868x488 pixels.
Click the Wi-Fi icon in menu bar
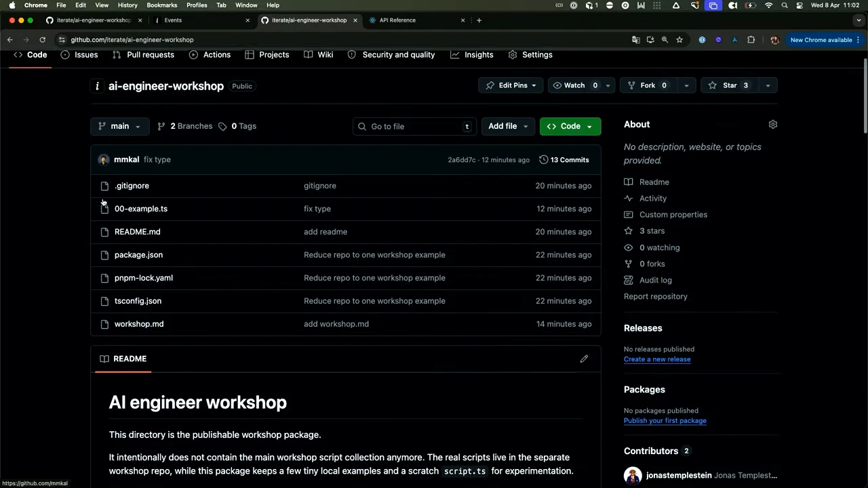point(768,5)
